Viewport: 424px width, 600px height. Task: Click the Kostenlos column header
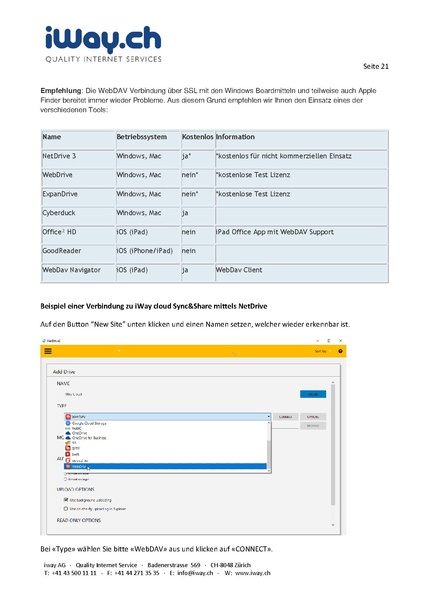tap(197, 137)
